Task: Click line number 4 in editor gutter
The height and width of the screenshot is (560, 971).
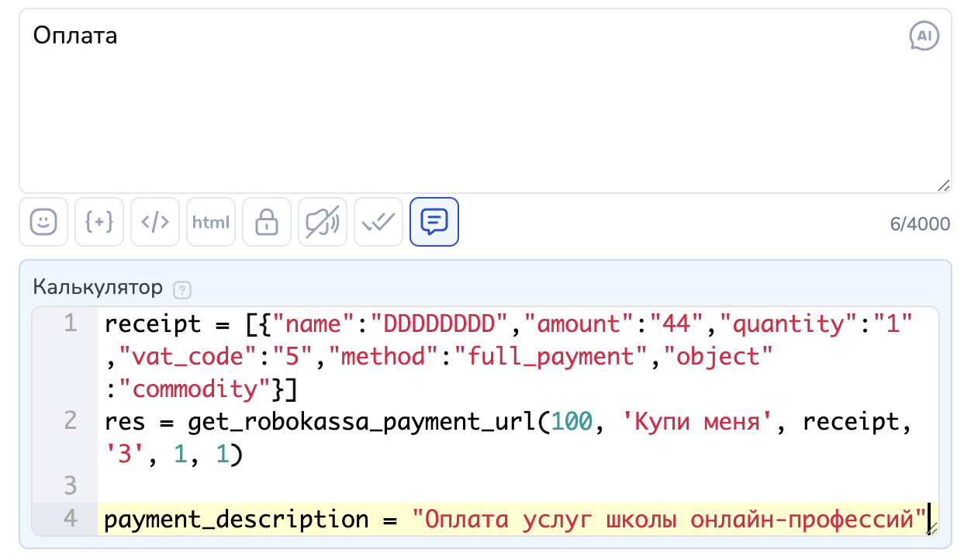Action: [71, 518]
